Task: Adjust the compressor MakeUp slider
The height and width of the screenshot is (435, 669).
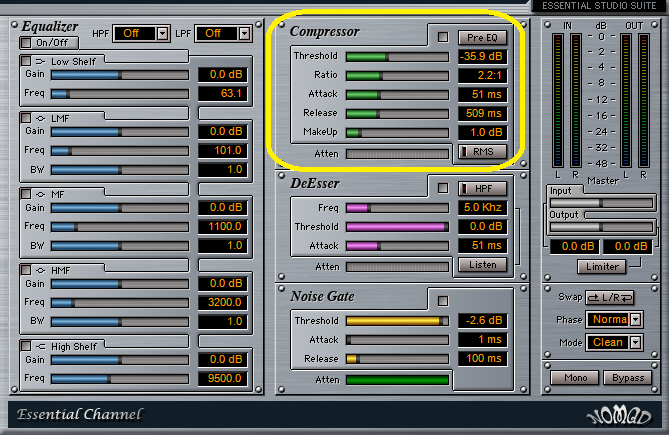Action: [x=397, y=133]
